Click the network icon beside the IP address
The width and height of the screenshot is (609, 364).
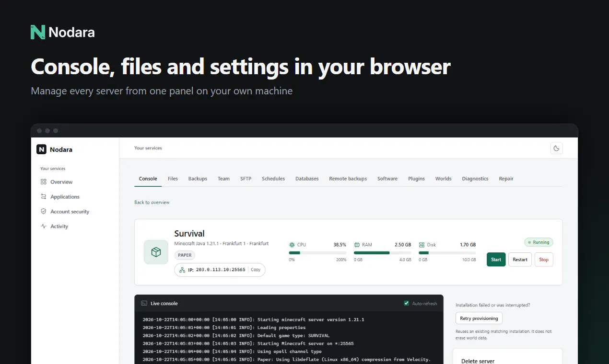coord(182,270)
